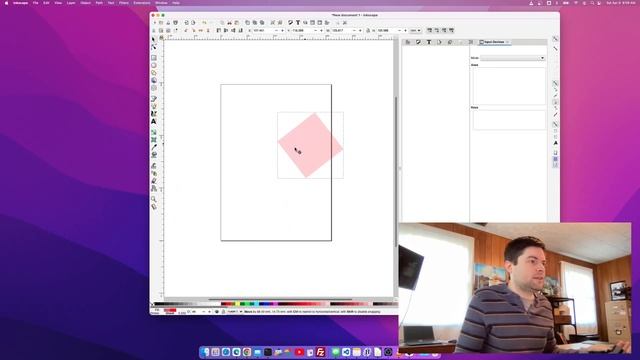This screenshot has height=360, width=640.
Task: Select the Eraser tool
Action: pyautogui.click(x=154, y=181)
